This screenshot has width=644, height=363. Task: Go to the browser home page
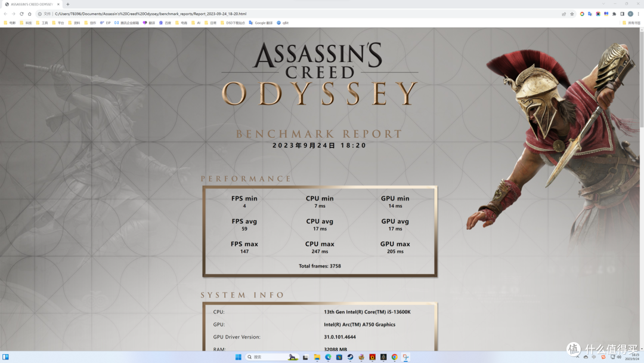(x=30, y=14)
